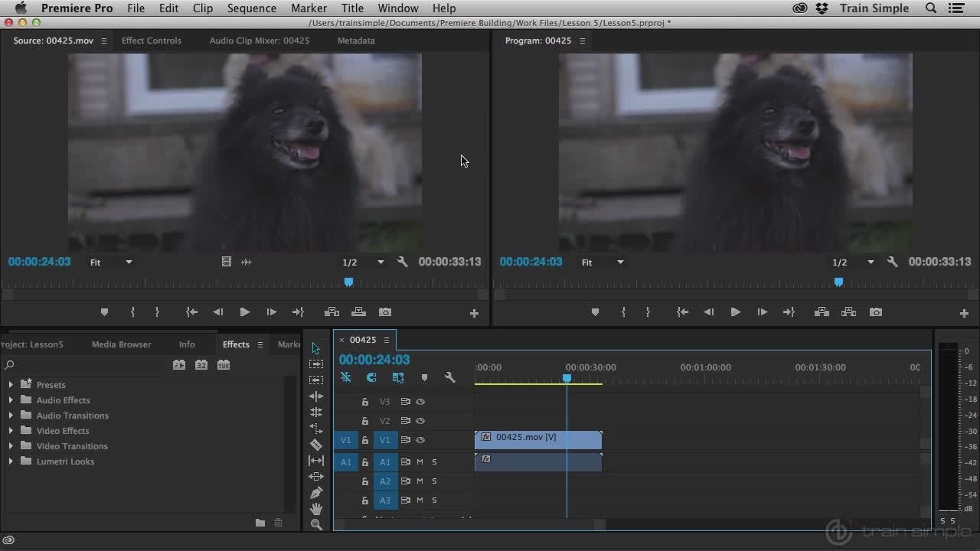This screenshot has width=980, height=551.
Task: Click Lift button in Program monitor
Action: (x=822, y=312)
